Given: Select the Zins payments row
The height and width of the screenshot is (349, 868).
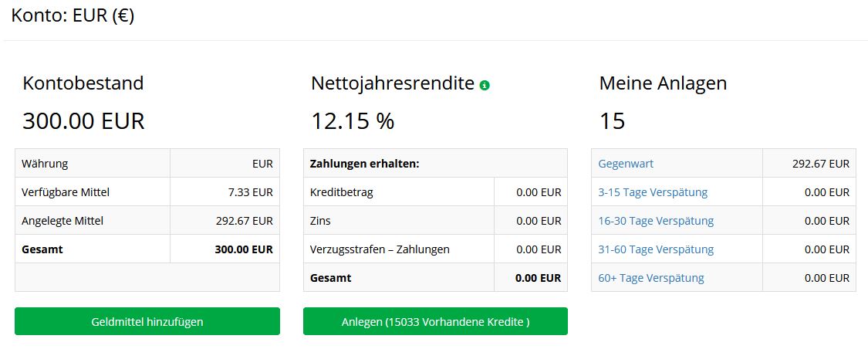Looking at the screenshot, I should click(x=436, y=221).
